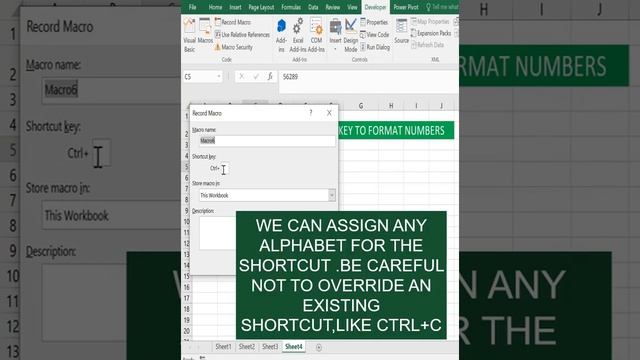Viewport: 640px width, 360px height.
Task: Switch to the Review tab
Action: 333,7
